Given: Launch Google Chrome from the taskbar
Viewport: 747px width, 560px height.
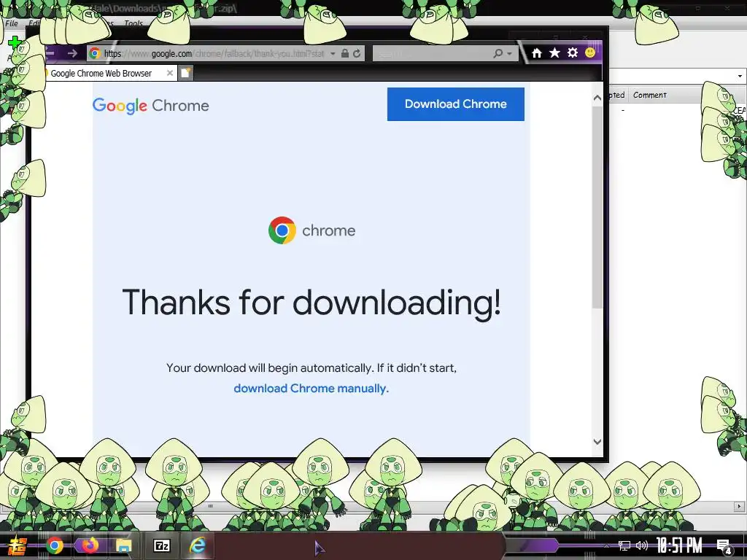Looking at the screenshot, I should (54, 545).
